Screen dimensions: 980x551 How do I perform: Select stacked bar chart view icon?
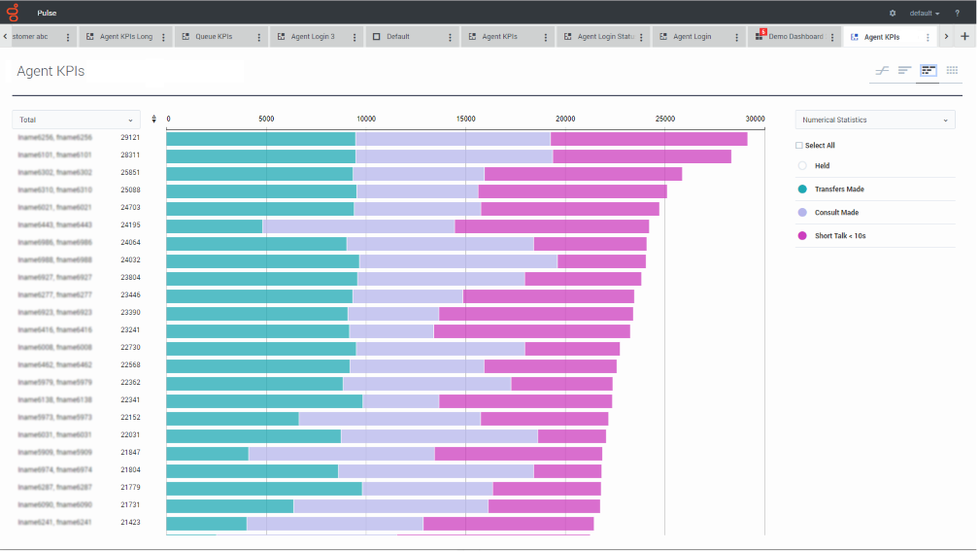coord(929,71)
